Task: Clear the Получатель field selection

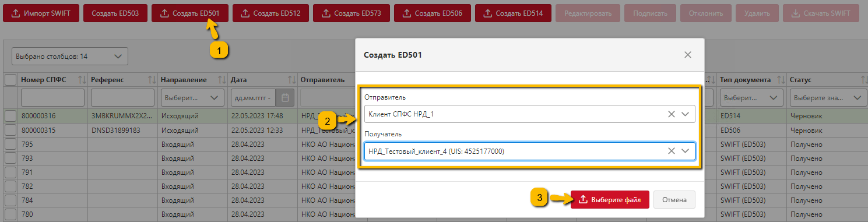Action: point(672,151)
